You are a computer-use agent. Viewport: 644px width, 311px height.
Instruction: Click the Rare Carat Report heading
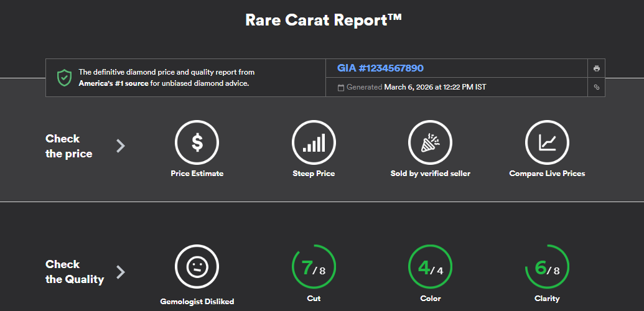tap(323, 20)
